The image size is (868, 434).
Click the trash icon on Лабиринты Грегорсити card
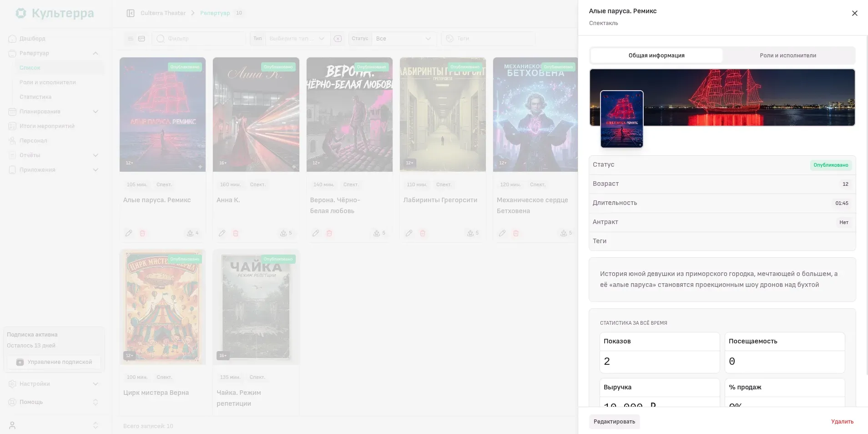423,233
